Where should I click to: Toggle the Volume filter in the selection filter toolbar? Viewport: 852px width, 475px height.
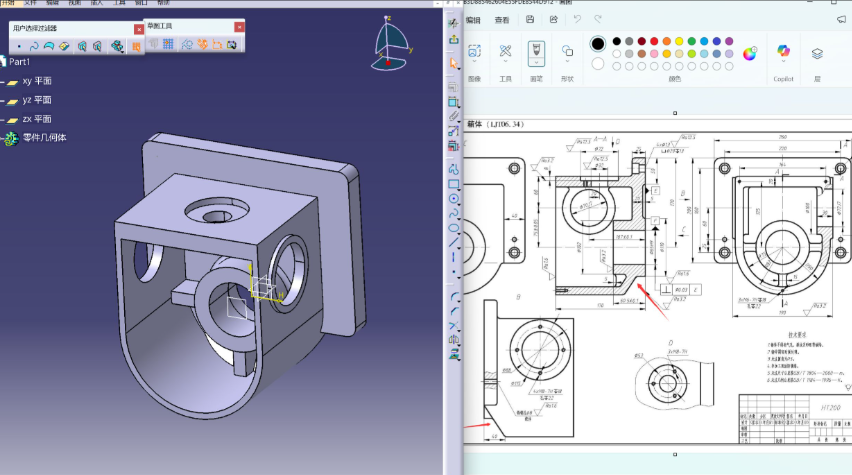click(64, 46)
